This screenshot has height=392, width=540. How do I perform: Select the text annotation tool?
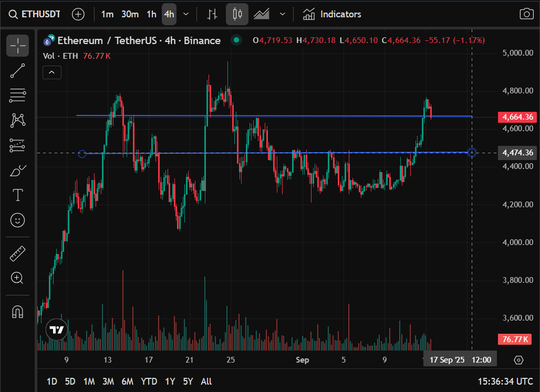(x=17, y=195)
